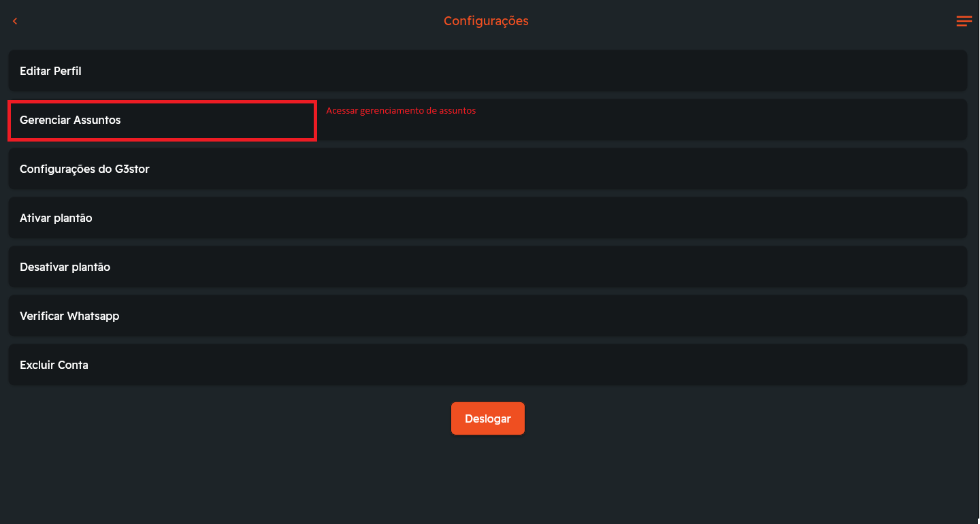
Task: Click the 'Desativar plantão' text label
Action: point(65,267)
